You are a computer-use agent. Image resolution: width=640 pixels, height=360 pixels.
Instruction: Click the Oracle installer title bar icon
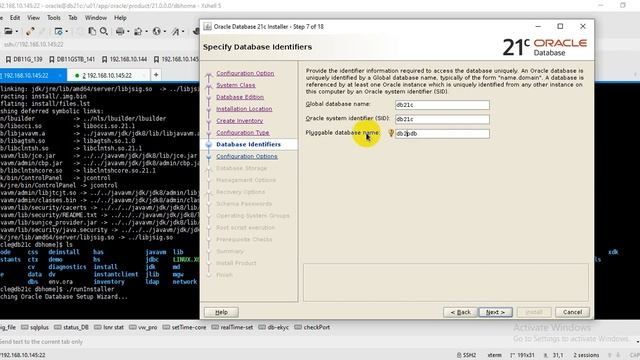(207, 27)
